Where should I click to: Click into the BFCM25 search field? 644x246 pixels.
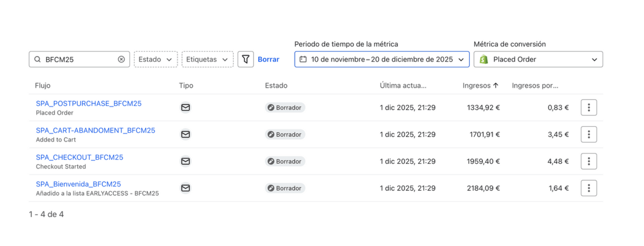point(77,59)
